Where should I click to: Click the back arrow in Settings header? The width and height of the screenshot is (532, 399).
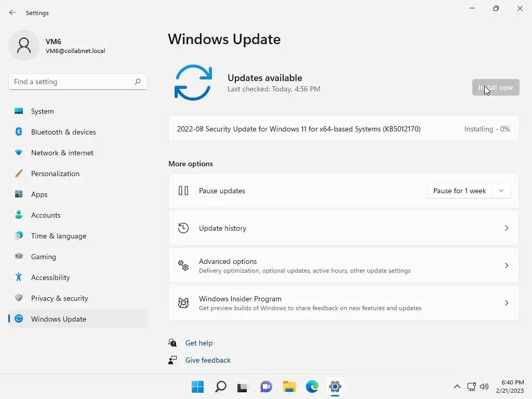[12, 12]
